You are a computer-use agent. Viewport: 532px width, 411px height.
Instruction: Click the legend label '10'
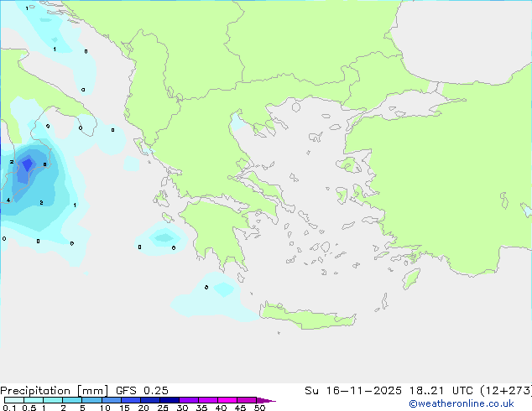pyautogui.click(x=105, y=408)
